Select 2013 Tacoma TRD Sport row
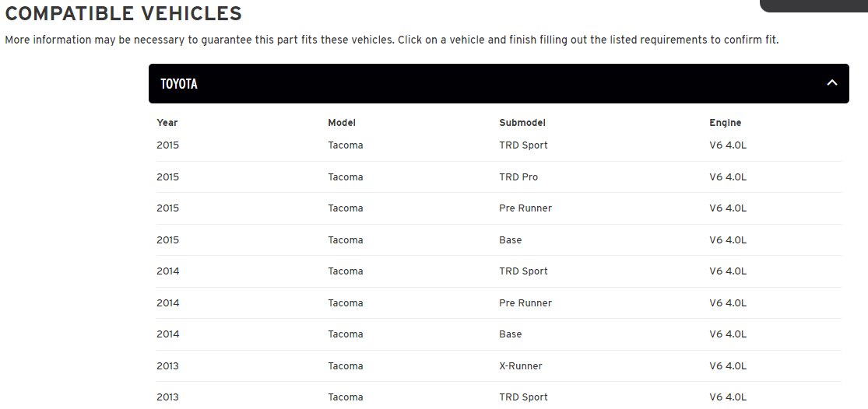 [x=499, y=397]
